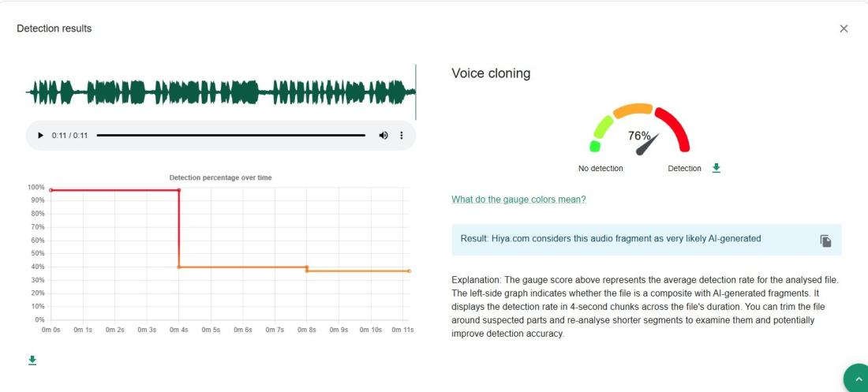Click on the green audio waveform

point(221,92)
